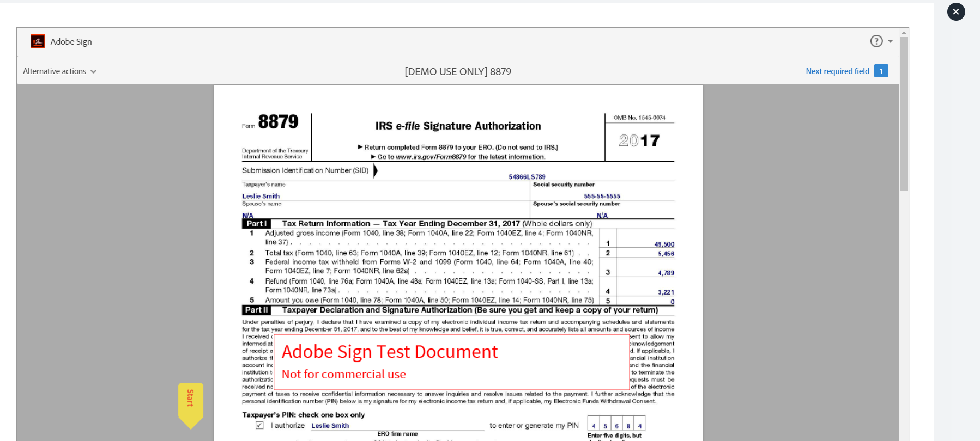This screenshot has width=980, height=441.
Task: Open the help question mark menu
Action: (876, 41)
